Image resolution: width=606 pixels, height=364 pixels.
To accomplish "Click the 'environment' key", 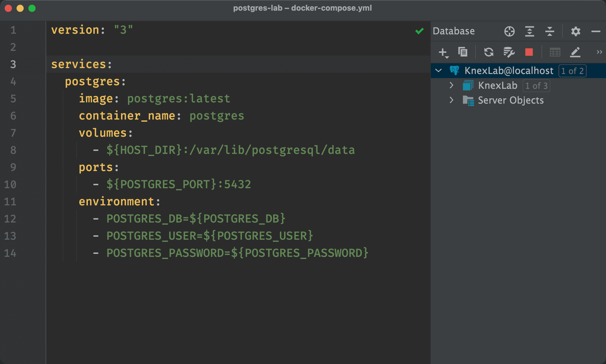I will coord(117,202).
